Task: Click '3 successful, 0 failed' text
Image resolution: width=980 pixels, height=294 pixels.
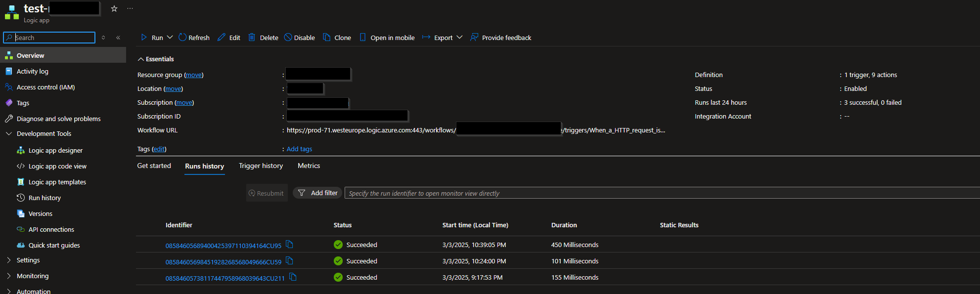Action: [x=873, y=103]
